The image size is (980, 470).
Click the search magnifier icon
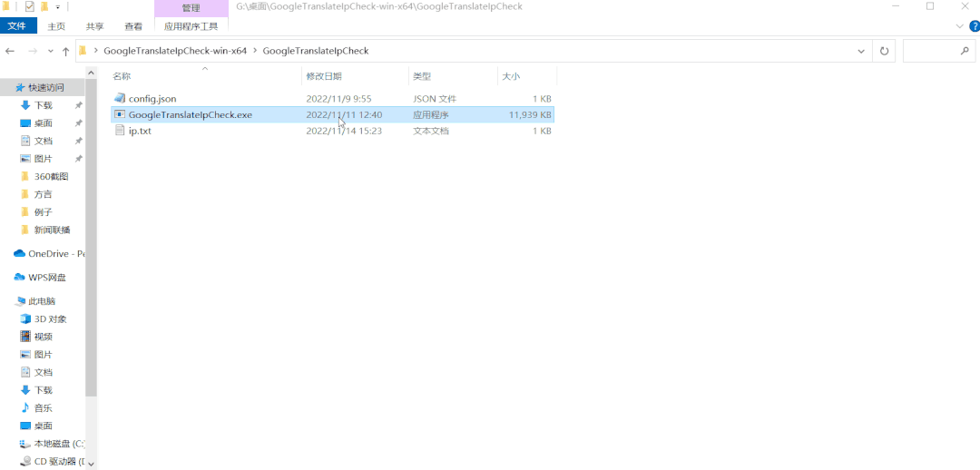click(x=965, y=51)
